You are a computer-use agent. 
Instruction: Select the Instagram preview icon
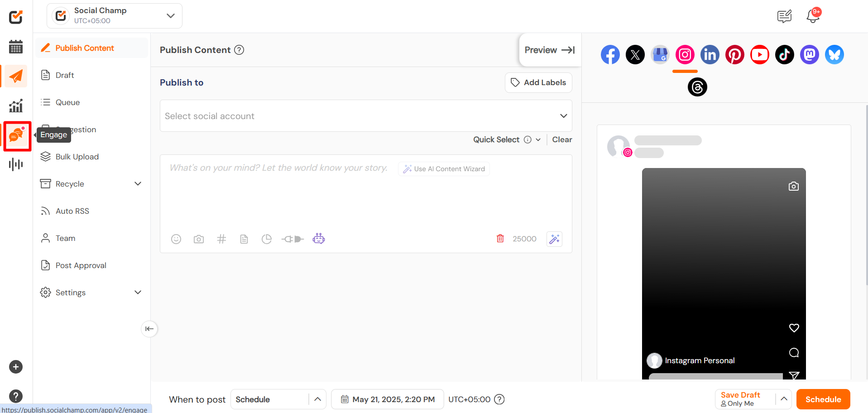tap(685, 55)
